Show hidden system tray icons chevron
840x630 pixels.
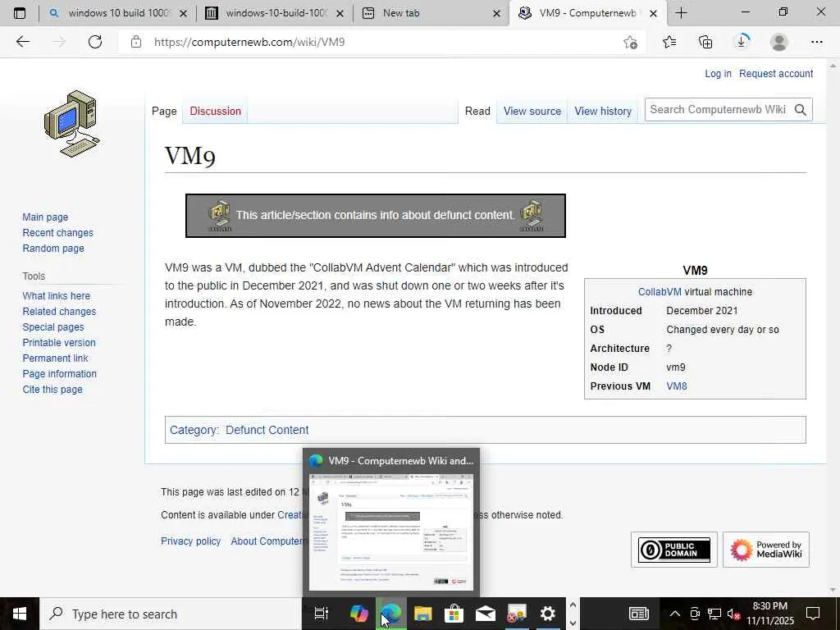click(x=675, y=614)
